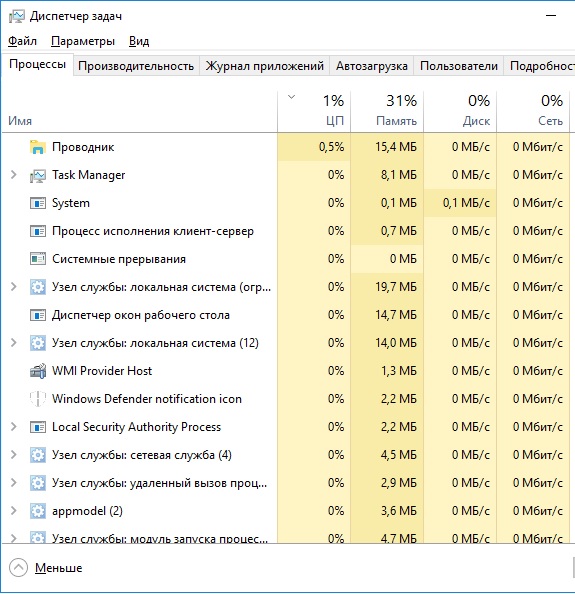Select Процесс исполнения клиент-сервер row
The height and width of the screenshot is (594, 575).
pos(286,231)
